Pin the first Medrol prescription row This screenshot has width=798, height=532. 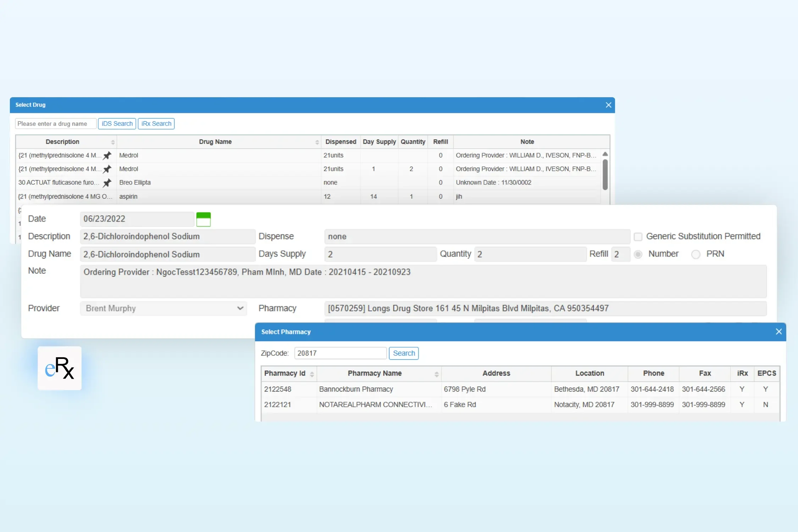point(107,155)
